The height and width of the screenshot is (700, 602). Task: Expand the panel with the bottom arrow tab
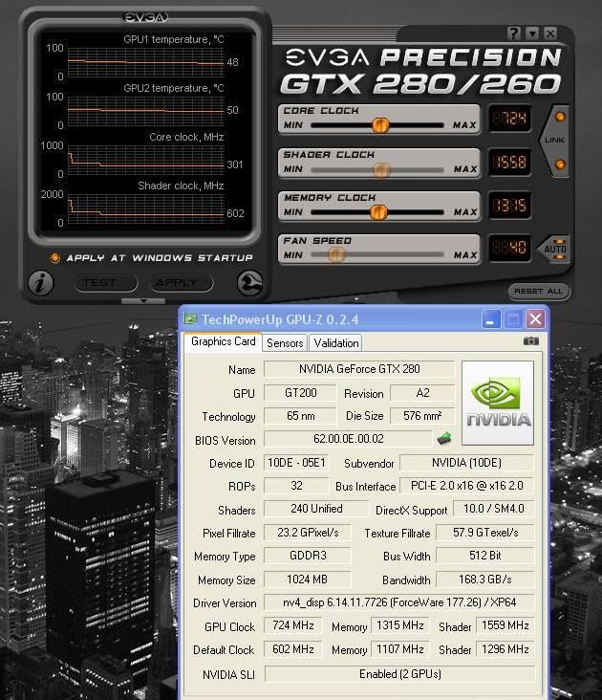[x=143, y=301]
